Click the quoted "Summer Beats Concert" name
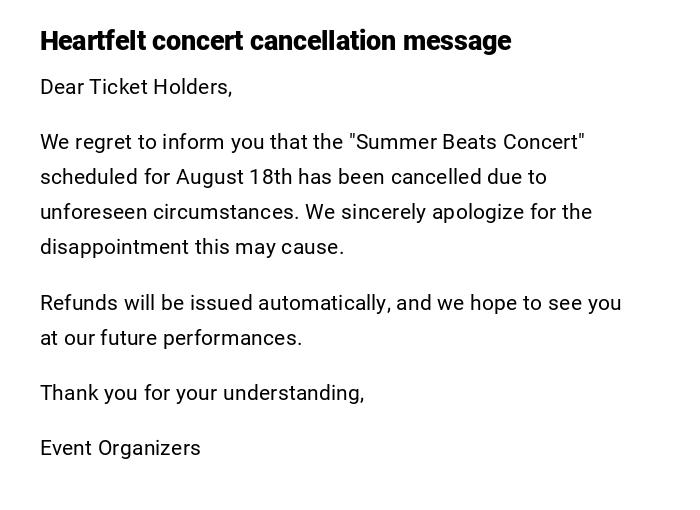The width and height of the screenshot is (700, 510). 466,142
